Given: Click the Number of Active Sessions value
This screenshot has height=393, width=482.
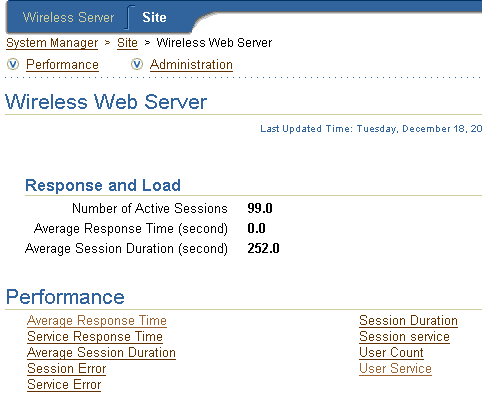Looking at the screenshot, I should tap(260, 208).
